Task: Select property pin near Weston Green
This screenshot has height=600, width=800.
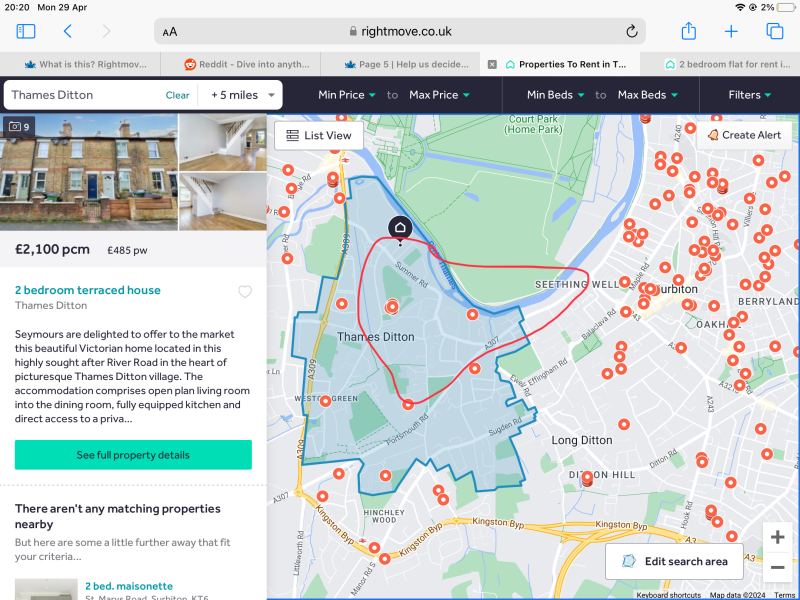Action: [x=325, y=401]
